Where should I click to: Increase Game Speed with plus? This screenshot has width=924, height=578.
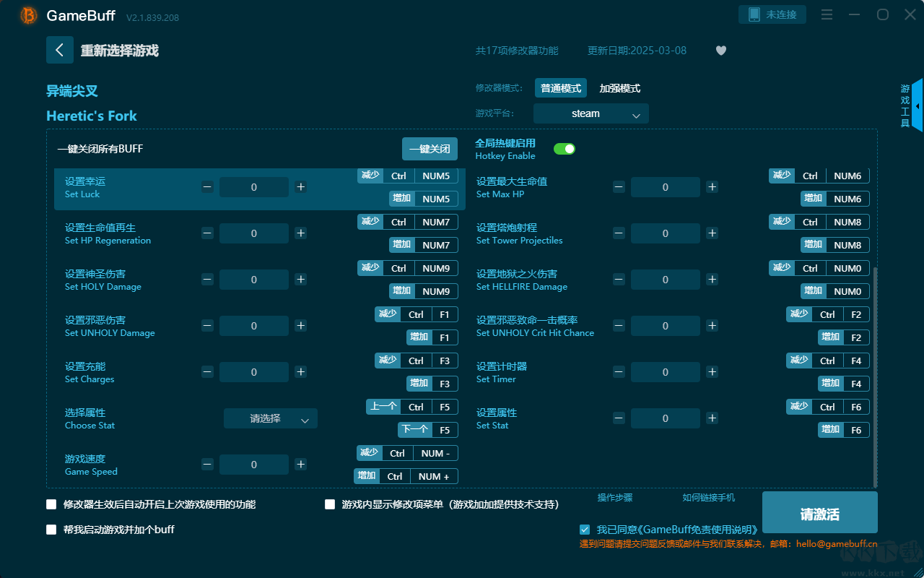[x=301, y=465]
